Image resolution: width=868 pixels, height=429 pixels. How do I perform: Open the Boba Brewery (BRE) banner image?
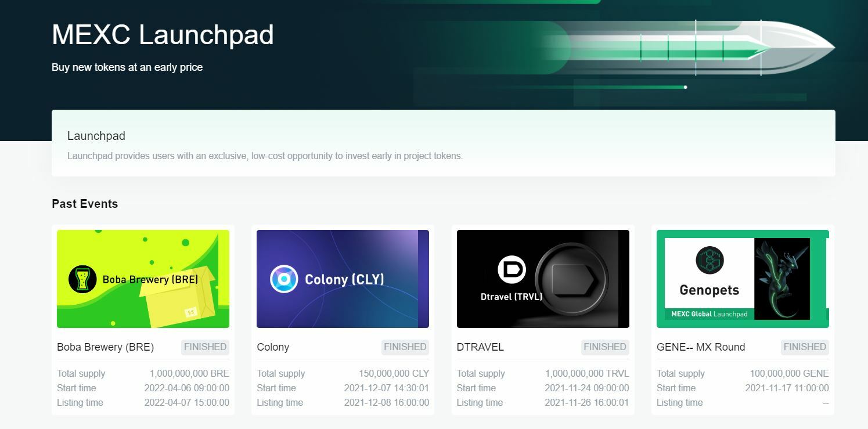tap(143, 279)
